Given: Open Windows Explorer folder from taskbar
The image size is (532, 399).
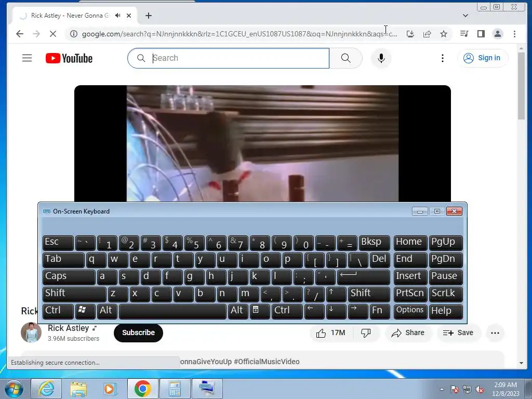Looking at the screenshot, I should 78,389.
